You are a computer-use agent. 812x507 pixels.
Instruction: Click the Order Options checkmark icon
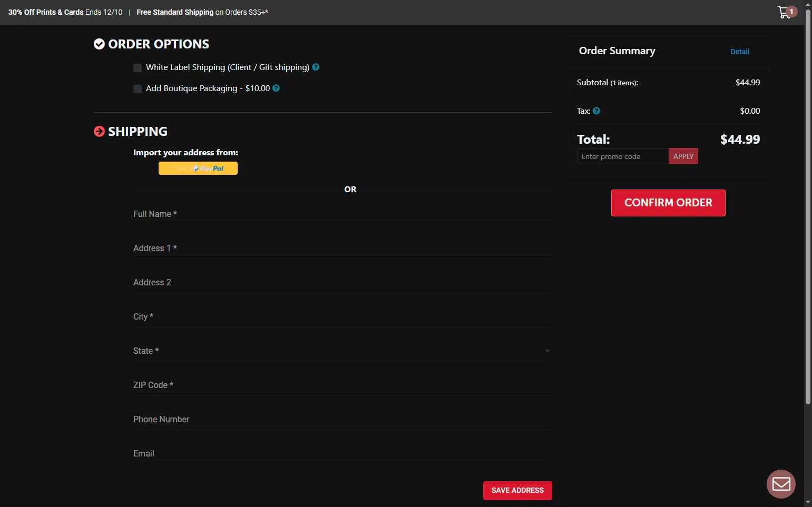99,44
